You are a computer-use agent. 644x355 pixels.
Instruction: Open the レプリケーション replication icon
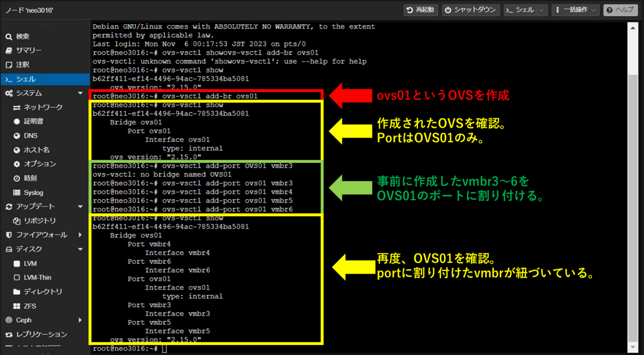tap(8, 335)
